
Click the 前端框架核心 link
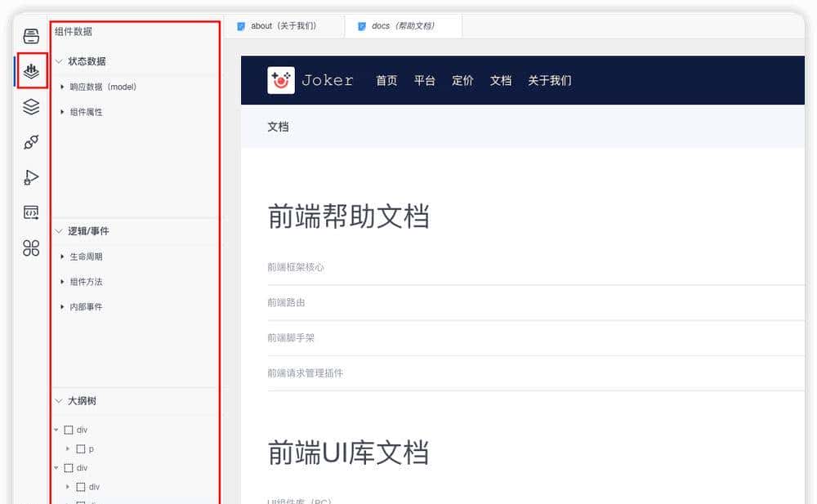point(297,267)
